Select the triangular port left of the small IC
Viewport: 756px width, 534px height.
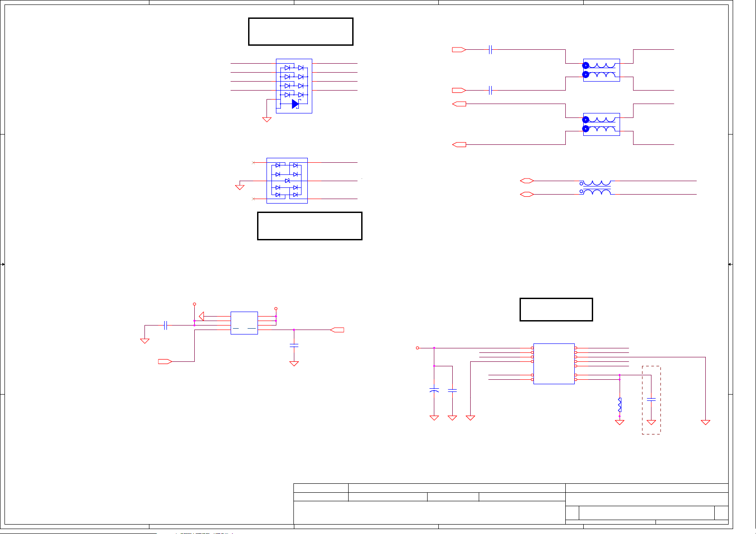[201, 317]
